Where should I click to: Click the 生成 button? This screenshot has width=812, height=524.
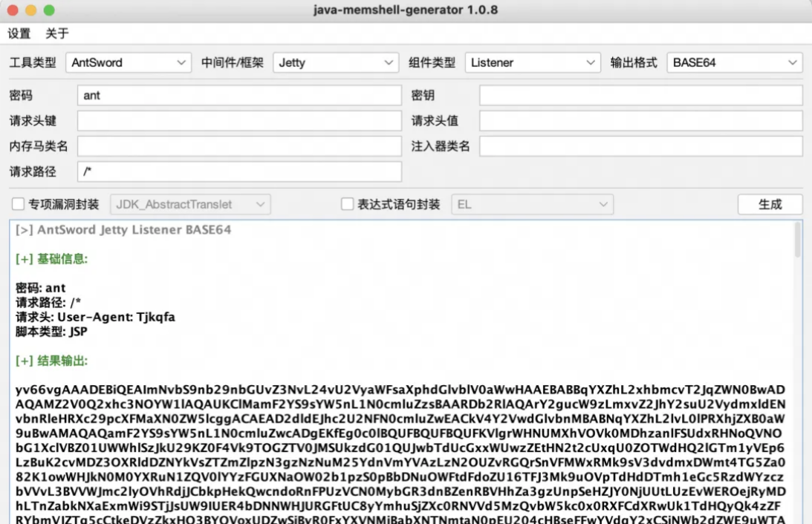(x=770, y=204)
